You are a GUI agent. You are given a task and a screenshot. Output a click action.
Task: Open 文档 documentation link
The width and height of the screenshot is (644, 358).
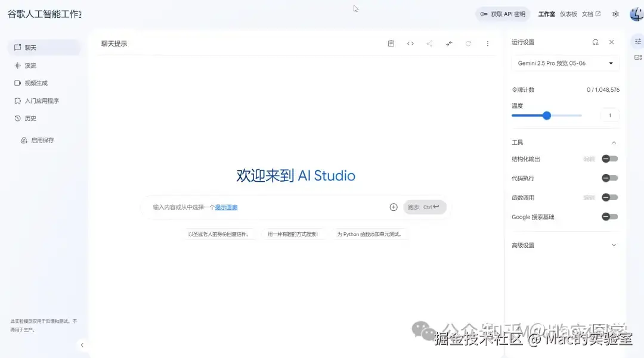click(x=591, y=14)
